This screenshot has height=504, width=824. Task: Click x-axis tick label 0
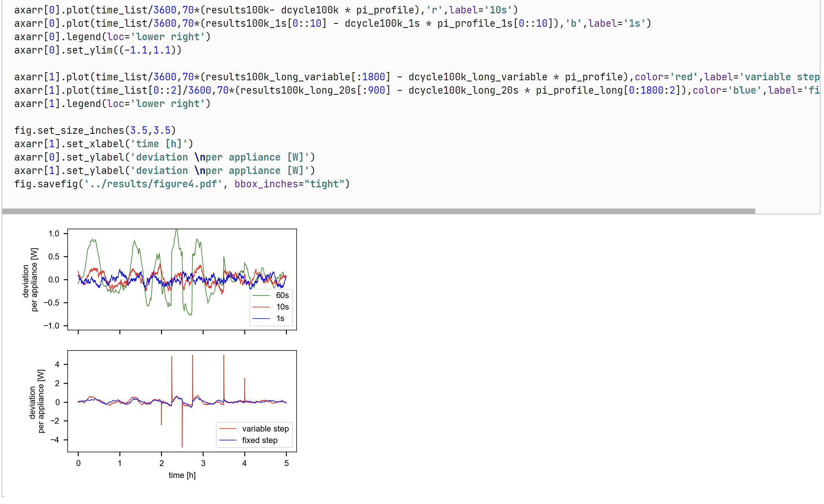pos(78,463)
